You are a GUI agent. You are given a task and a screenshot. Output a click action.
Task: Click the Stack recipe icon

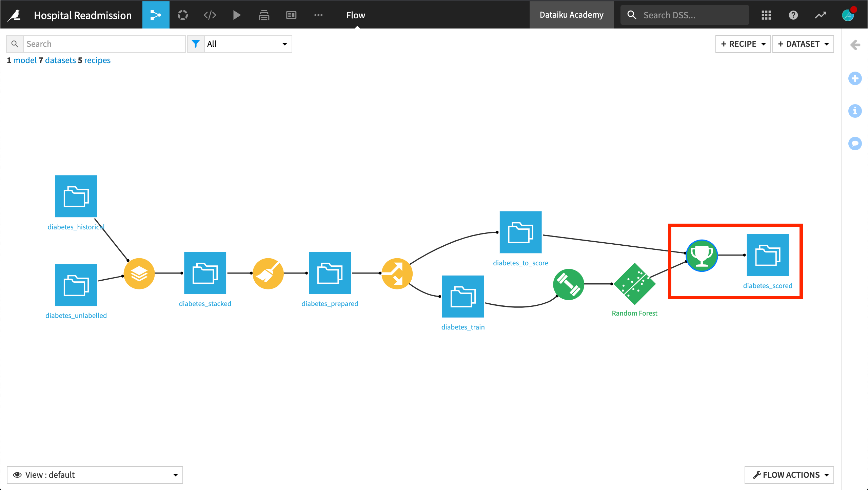click(139, 274)
